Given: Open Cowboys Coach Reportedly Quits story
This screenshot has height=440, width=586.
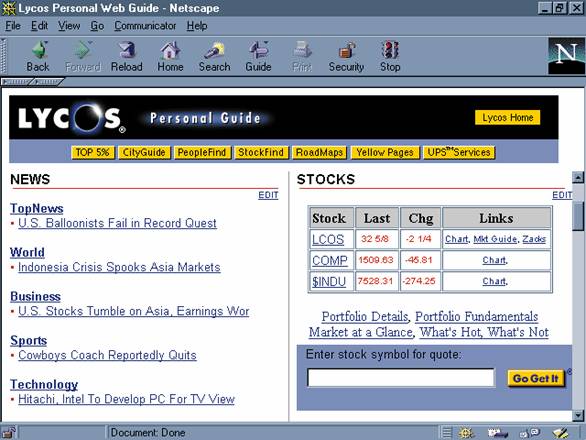Looking at the screenshot, I should tap(107, 355).
